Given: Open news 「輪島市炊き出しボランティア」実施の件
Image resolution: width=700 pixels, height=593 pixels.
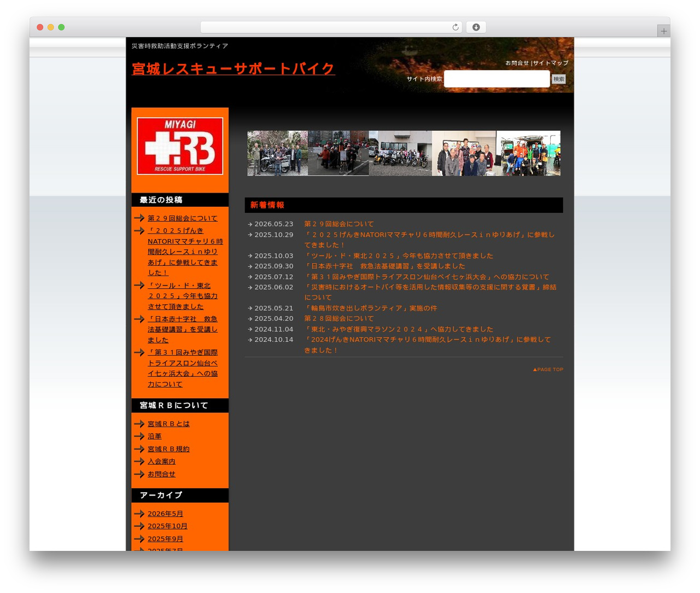Looking at the screenshot, I should (371, 308).
